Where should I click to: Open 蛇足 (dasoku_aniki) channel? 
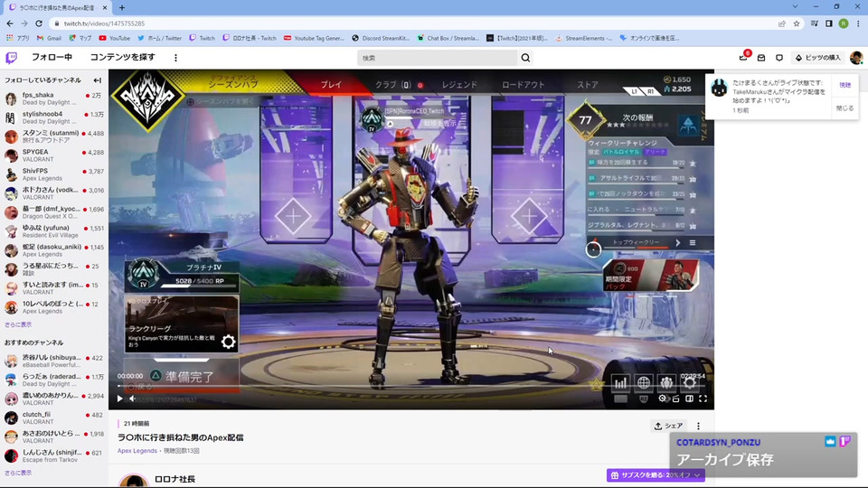click(x=53, y=250)
